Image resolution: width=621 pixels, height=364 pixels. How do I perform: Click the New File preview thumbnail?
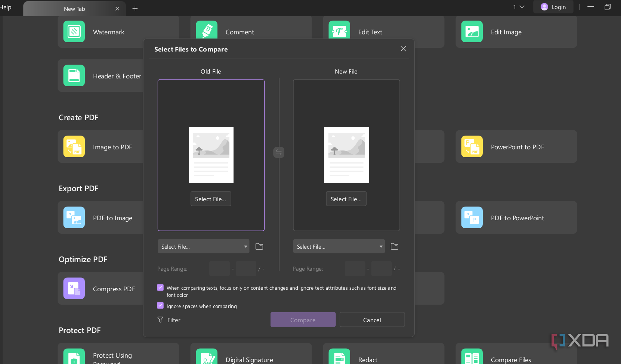click(346, 155)
